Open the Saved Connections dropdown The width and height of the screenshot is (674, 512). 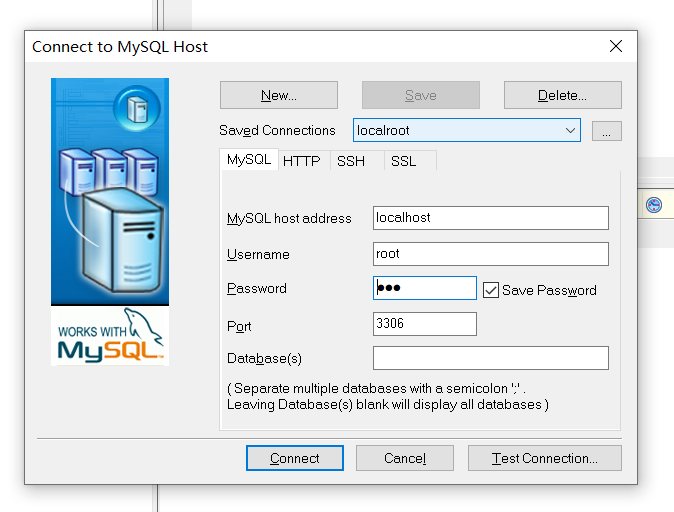click(x=467, y=130)
